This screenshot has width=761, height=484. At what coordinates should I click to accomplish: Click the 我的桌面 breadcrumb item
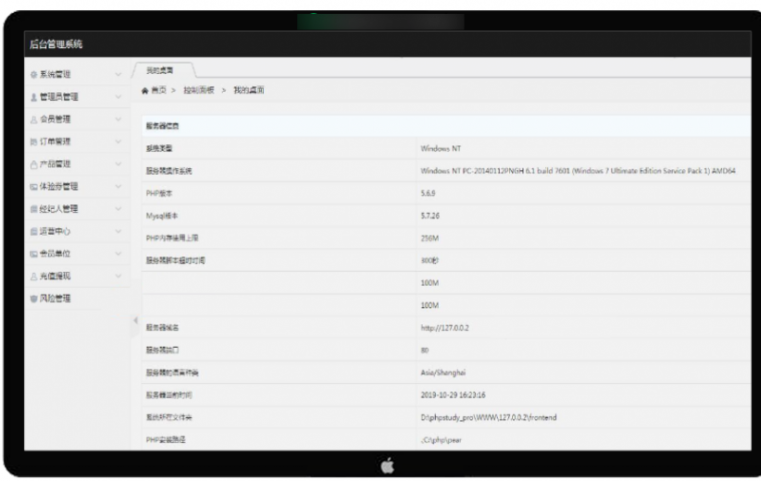point(247,92)
